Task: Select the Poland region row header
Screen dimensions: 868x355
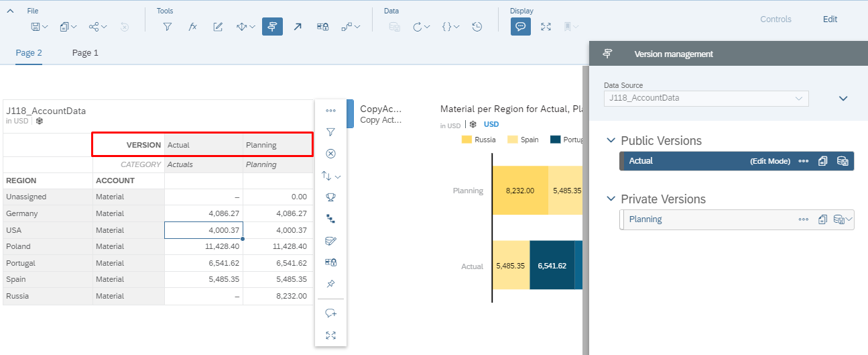Action: click(x=48, y=246)
